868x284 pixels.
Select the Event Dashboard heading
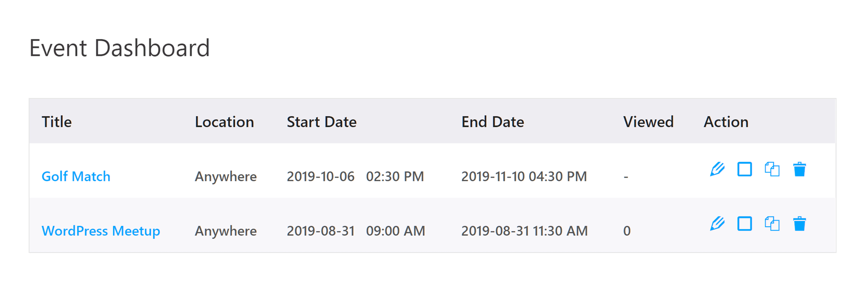119,48
